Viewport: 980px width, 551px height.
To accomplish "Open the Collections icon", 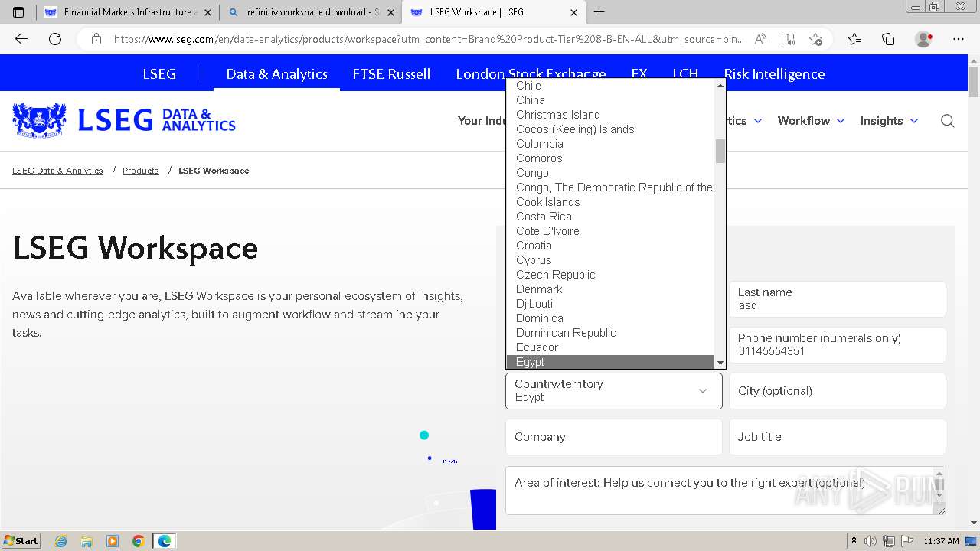I will pyautogui.click(x=888, y=39).
